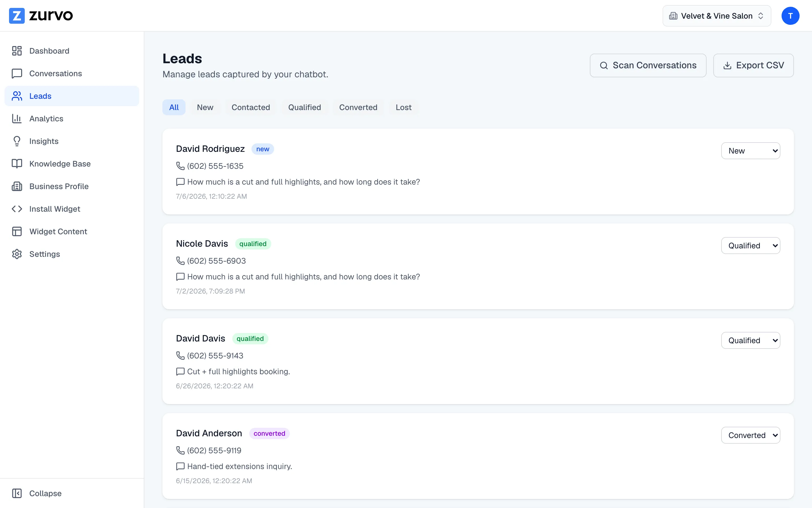Click the Nicole Davis lead name
The image size is (812, 508).
[x=202, y=244]
